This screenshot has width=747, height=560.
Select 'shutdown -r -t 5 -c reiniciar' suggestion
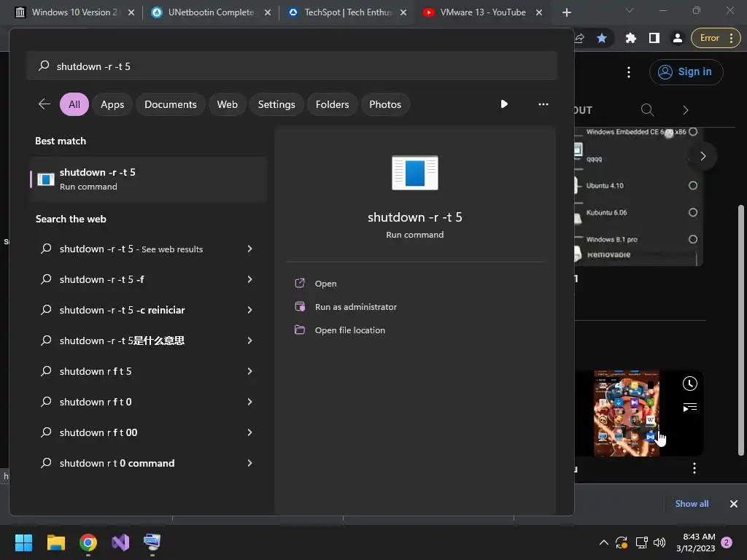tap(148, 310)
